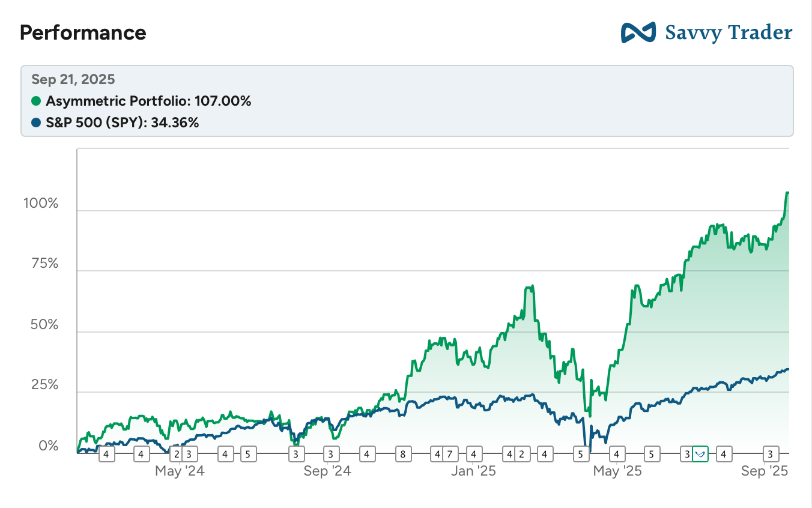Image resolution: width=812 pixels, height=508 pixels.
Task: Click the Savvy Trader logo icon
Action: 638,32
